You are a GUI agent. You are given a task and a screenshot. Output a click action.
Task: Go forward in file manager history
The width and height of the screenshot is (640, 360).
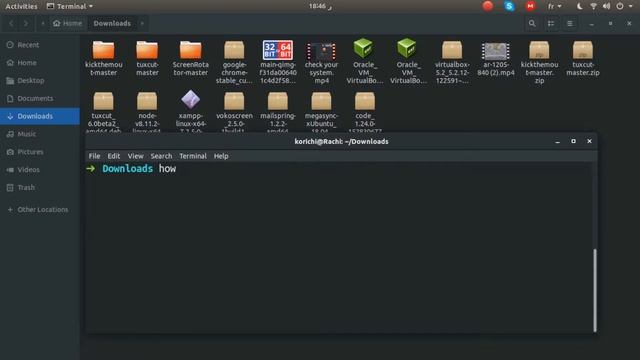pyautogui.click(x=26, y=23)
